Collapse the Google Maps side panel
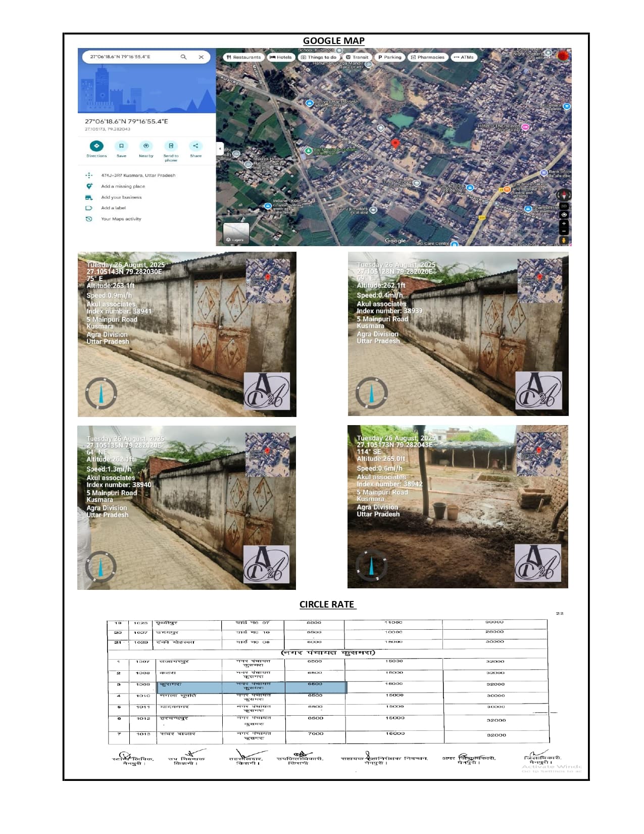 tap(220, 149)
